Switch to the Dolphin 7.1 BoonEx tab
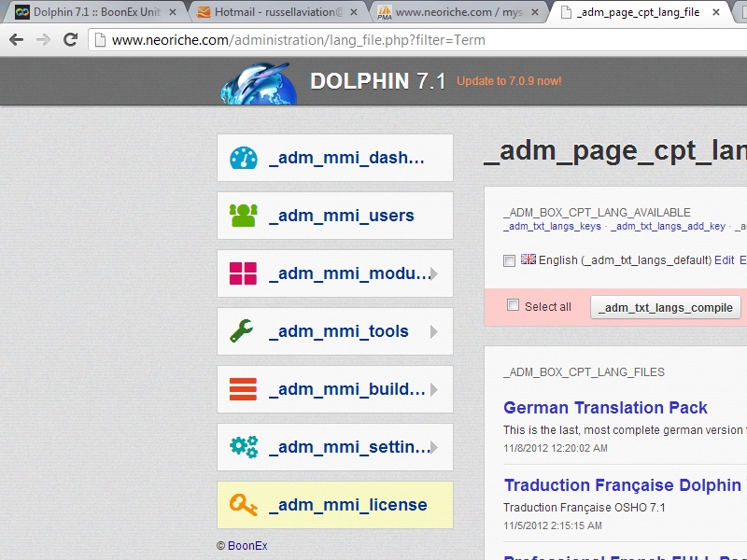 pos(93,13)
